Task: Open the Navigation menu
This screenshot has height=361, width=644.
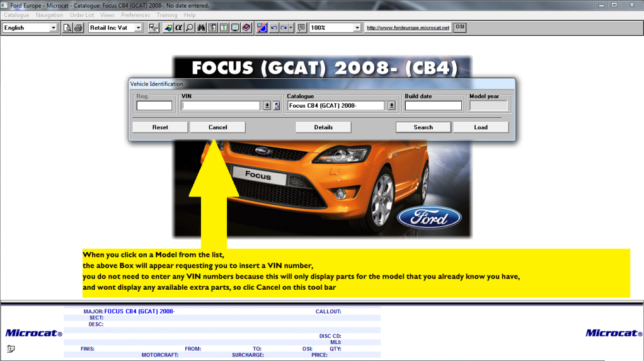Action: [x=49, y=14]
